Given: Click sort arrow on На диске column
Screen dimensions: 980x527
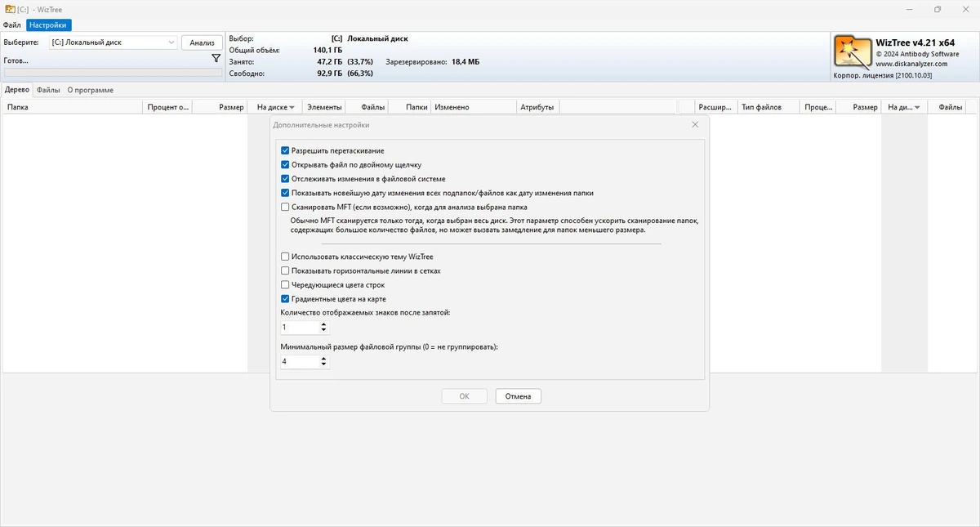Looking at the screenshot, I should pyautogui.click(x=292, y=108).
